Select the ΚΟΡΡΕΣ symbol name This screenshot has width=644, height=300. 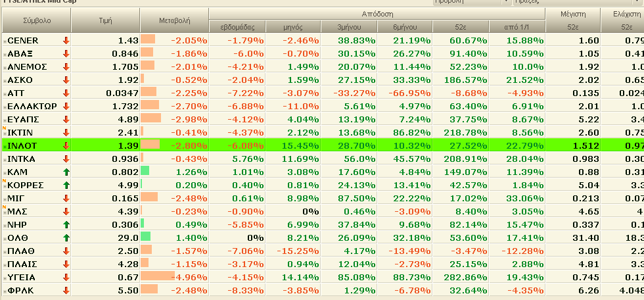(x=26, y=185)
